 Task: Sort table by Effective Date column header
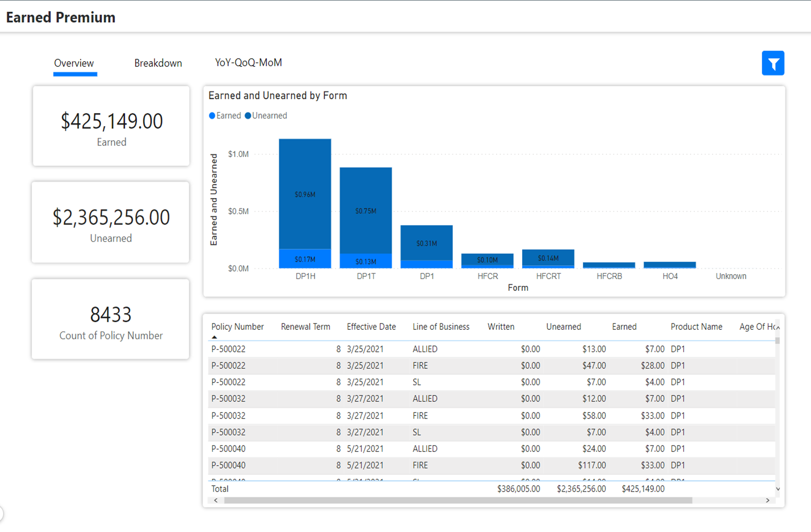(x=371, y=327)
